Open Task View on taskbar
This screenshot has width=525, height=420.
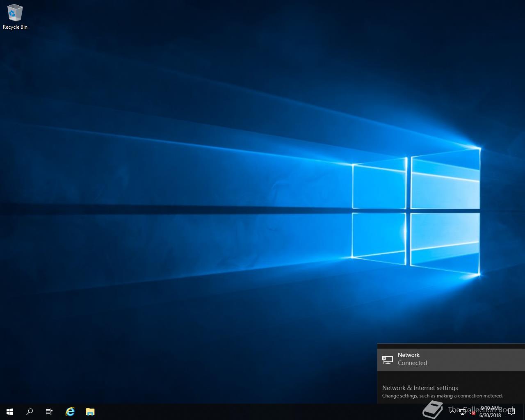pyautogui.click(x=49, y=412)
